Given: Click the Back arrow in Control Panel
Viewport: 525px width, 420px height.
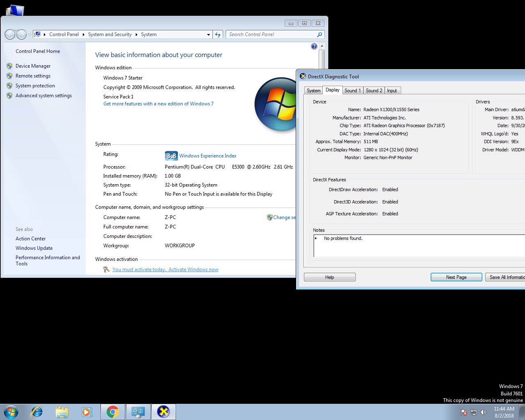Looking at the screenshot, I should tap(10, 34).
